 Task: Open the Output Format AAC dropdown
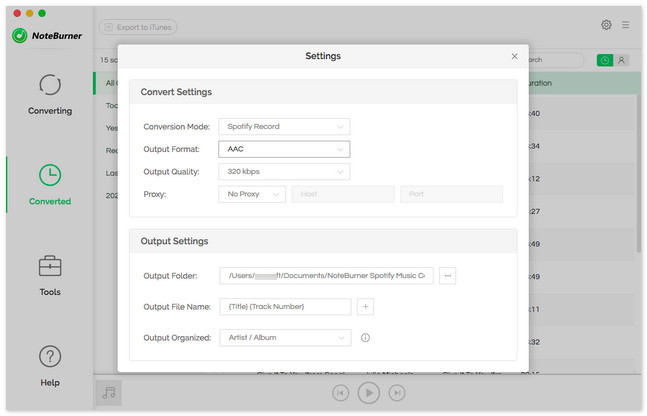[x=284, y=149]
